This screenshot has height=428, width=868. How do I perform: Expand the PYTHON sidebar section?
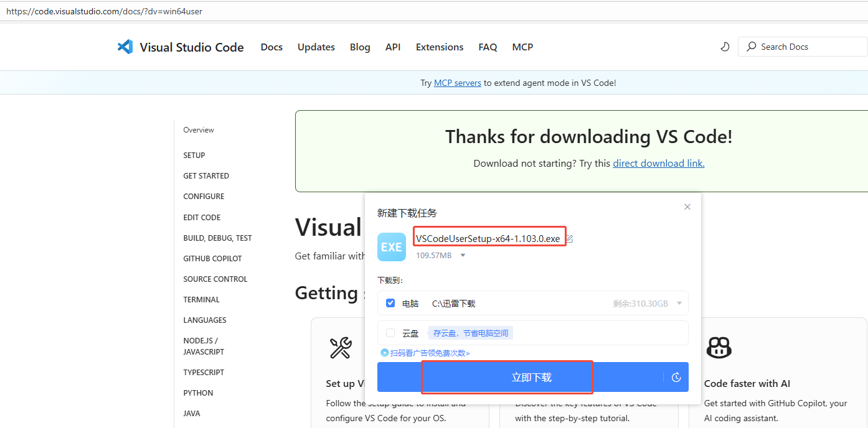click(198, 393)
